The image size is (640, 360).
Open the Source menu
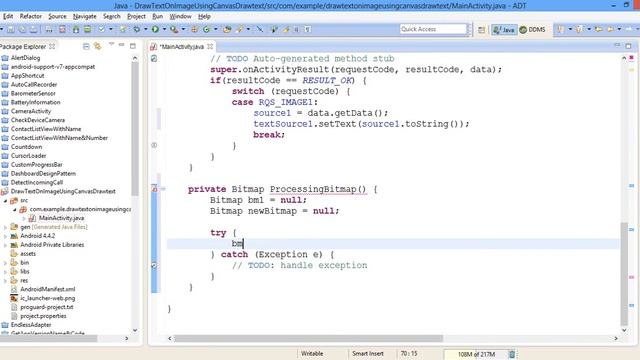(x=57, y=16)
